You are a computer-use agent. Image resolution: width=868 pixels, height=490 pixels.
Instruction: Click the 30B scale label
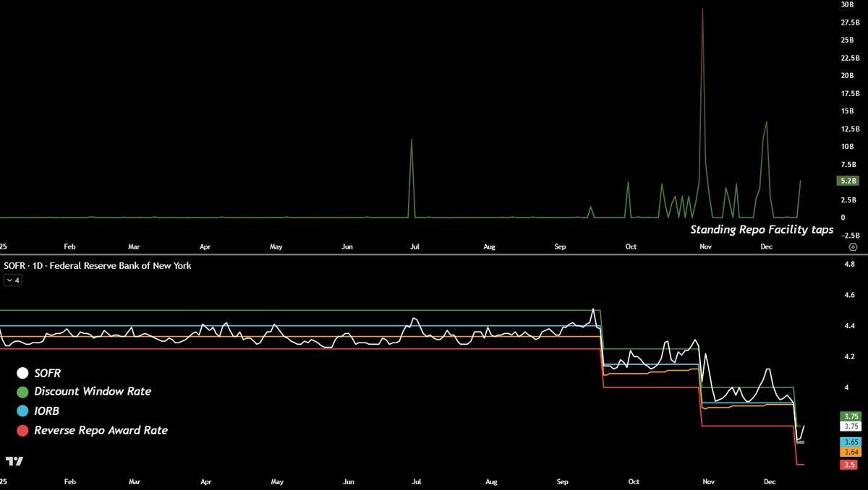848,4
